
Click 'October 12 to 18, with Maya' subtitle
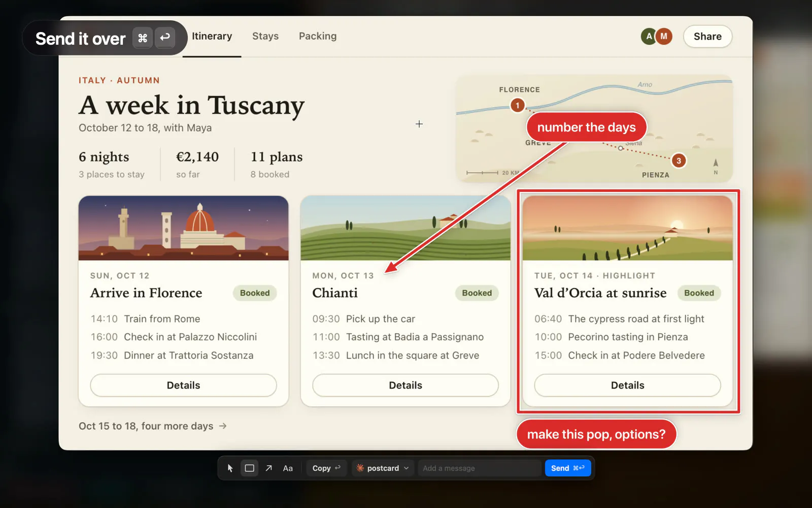[x=145, y=128]
